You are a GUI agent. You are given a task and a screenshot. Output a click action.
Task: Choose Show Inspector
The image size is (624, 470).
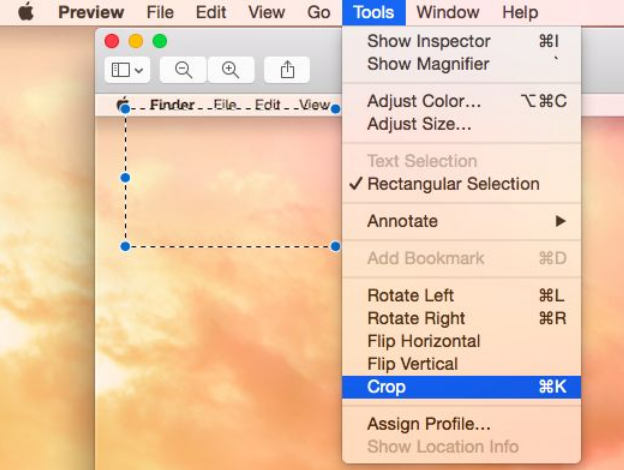(x=462, y=41)
